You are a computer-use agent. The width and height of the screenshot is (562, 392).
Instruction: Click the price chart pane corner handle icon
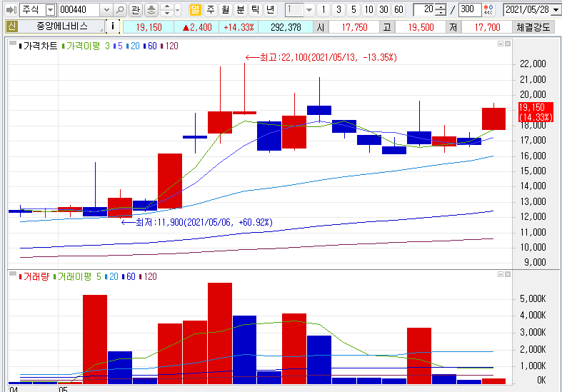pyautogui.click(x=13, y=44)
